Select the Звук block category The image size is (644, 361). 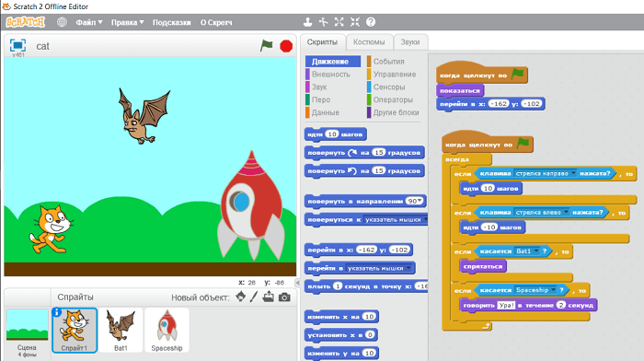(316, 87)
